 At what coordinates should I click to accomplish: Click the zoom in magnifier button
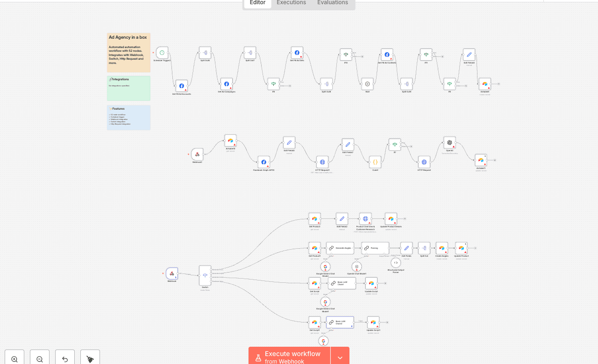[14, 358]
